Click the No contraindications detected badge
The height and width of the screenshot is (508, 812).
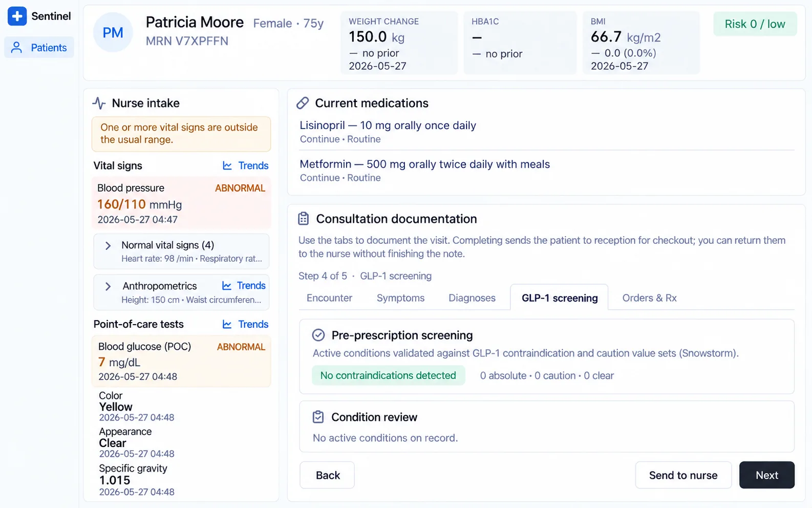[388, 375]
